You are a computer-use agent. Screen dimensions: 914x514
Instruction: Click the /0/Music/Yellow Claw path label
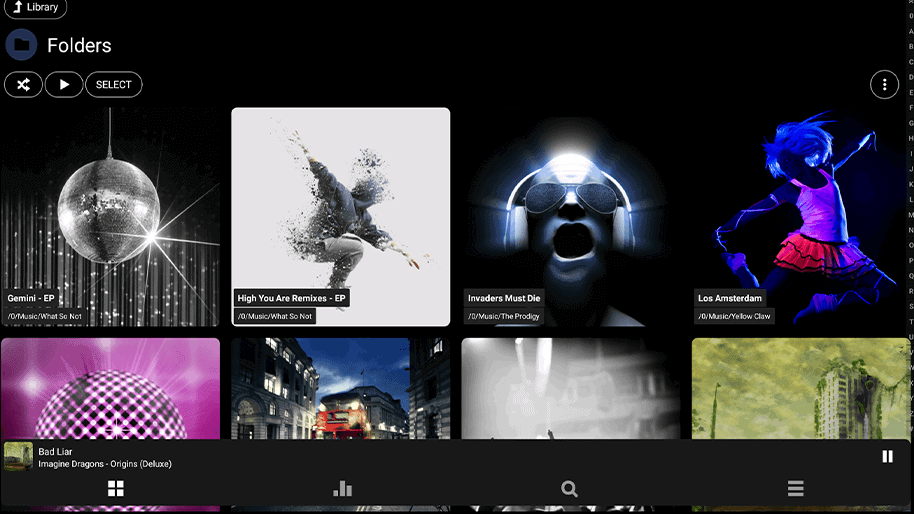coord(734,316)
